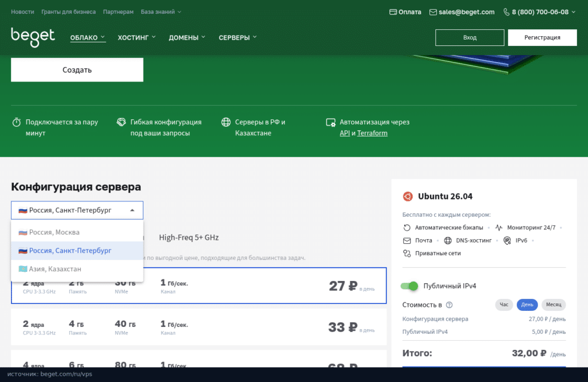Screen dimensions: 588x382
Task: Click the automatic backups icon
Action: (x=407, y=228)
